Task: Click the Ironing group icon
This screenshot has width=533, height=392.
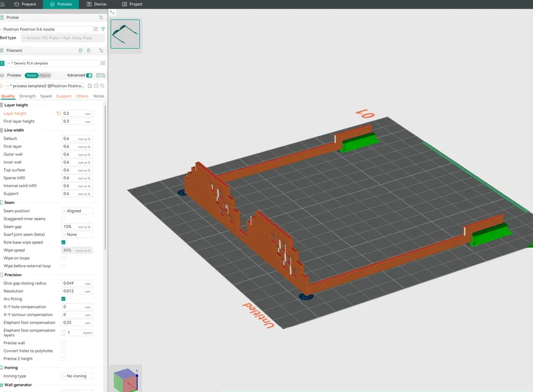Action: (1, 368)
